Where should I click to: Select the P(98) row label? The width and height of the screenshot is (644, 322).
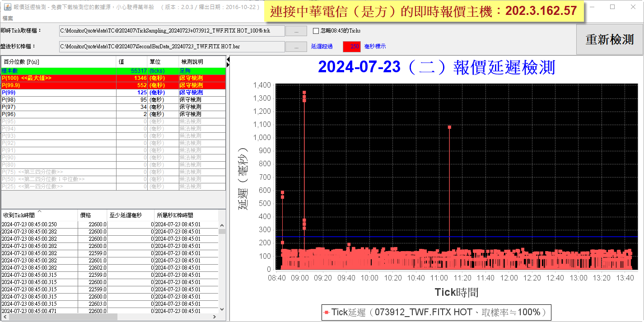[9, 100]
